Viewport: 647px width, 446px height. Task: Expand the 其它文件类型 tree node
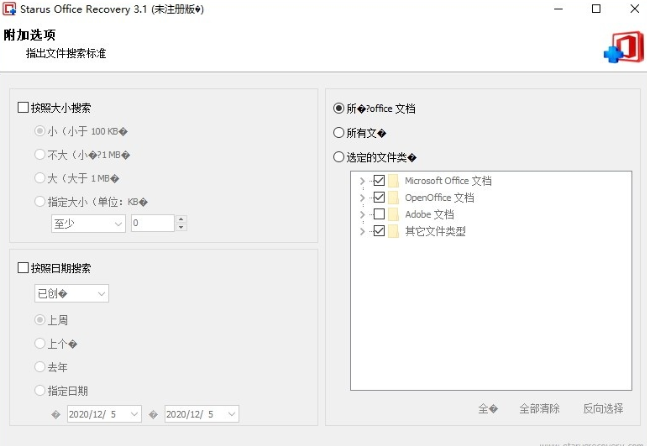tap(362, 231)
